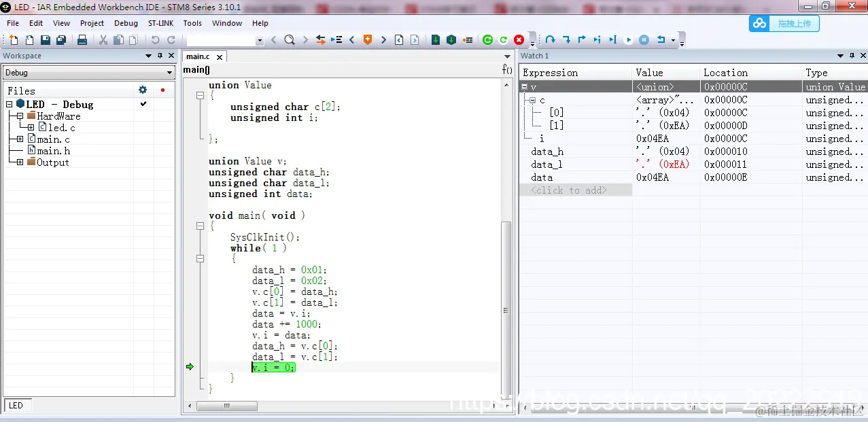Open the Debug configuration dropdown in Workspace
Image resolution: width=868 pixels, height=422 pixels.
pos(170,73)
